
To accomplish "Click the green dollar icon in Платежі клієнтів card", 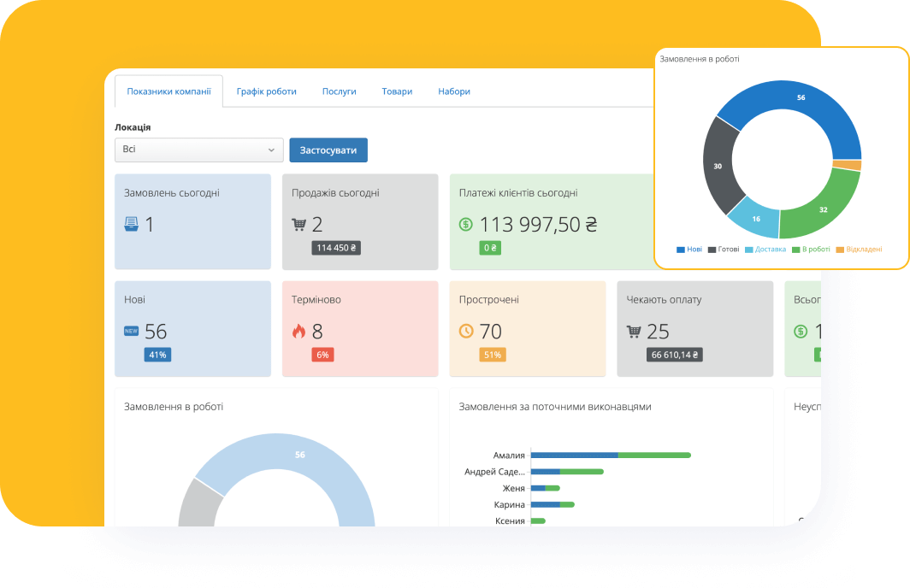I will (x=466, y=225).
